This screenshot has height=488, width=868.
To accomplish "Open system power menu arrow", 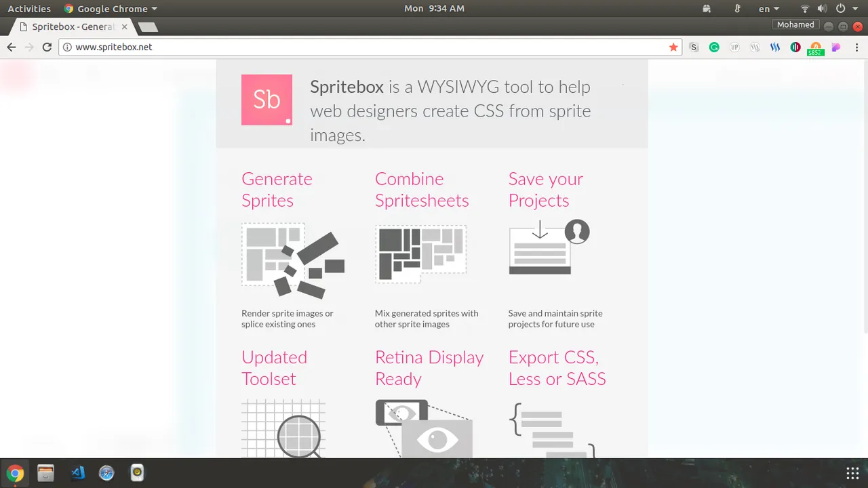I will pos(854,9).
